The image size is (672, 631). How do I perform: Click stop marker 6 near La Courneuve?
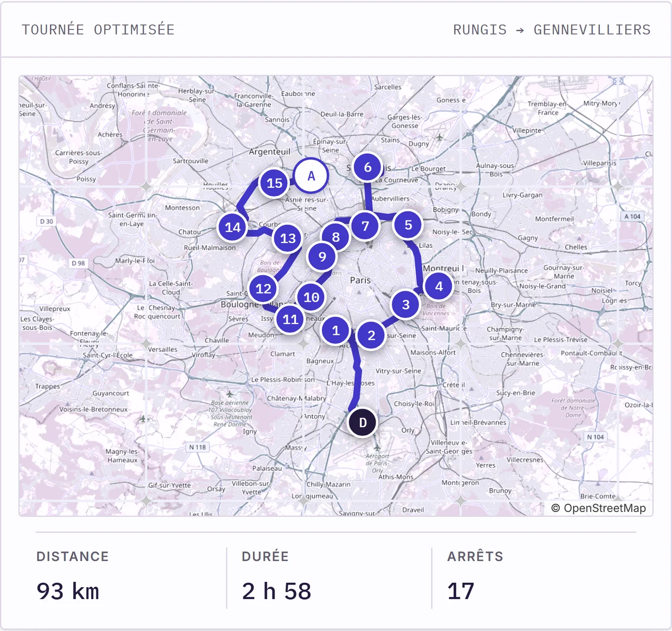[x=367, y=167]
